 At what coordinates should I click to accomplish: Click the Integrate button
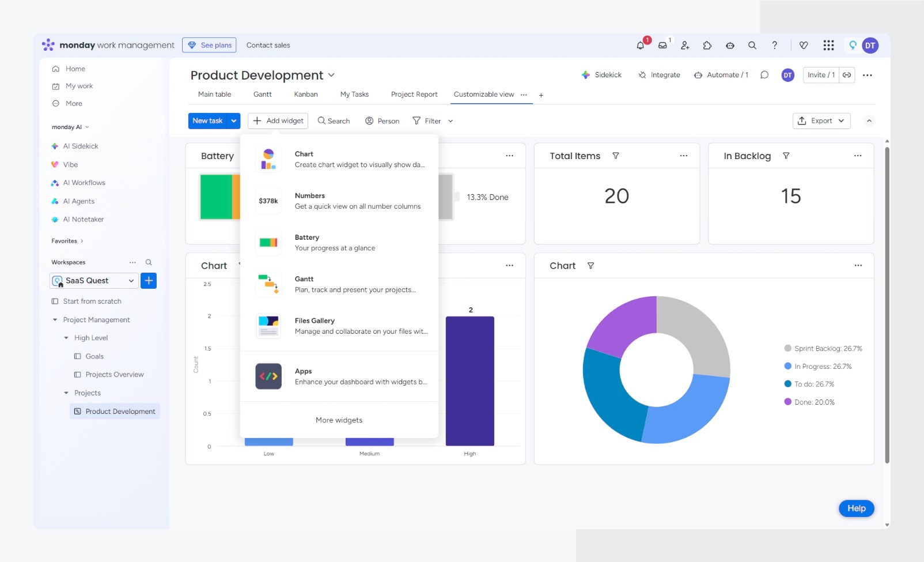(x=659, y=75)
